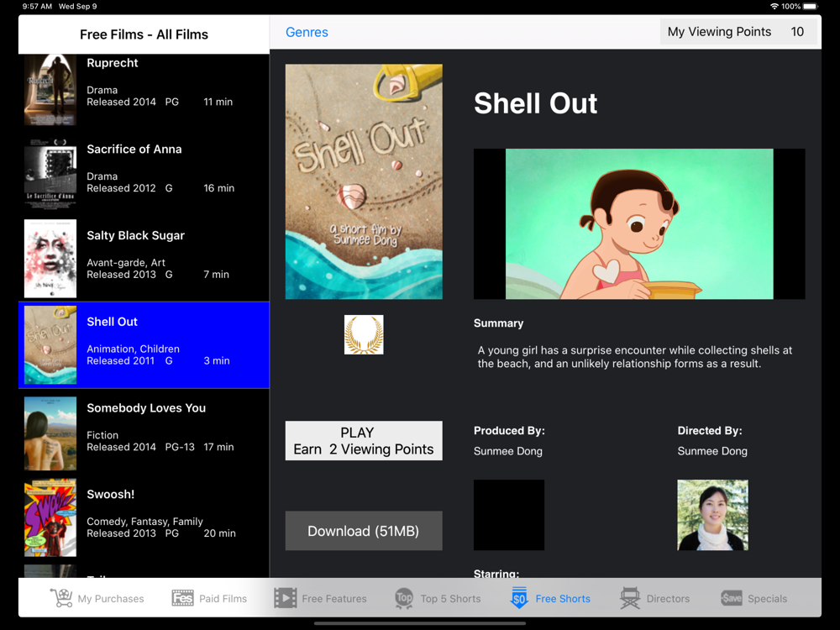Tap the gold laurel award icon
This screenshot has width=840, height=630.
[364, 335]
